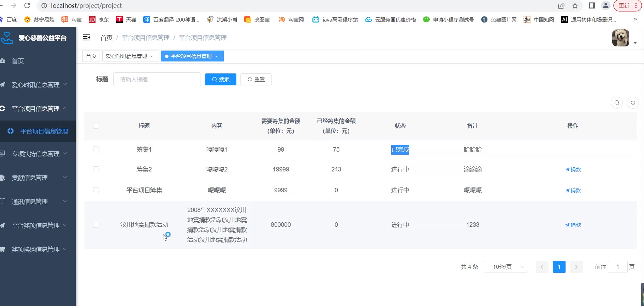Click the round refresh icon above table
This screenshot has width=644, height=306.
click(633, 103)
